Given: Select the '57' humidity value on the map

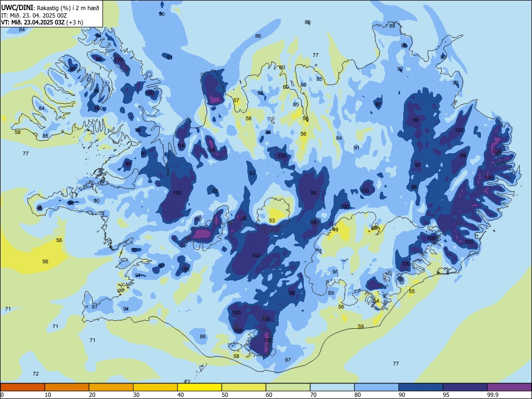Looking at the screenshot, I should (x=236, y=101).
